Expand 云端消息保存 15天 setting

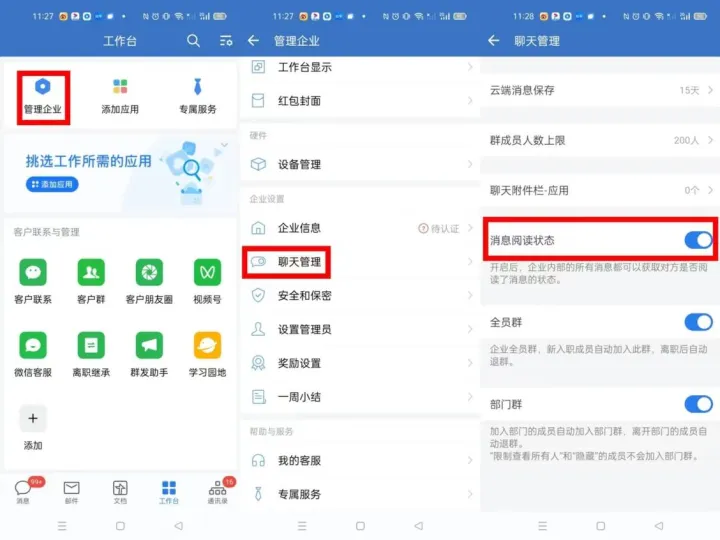(x=598, y=90)
